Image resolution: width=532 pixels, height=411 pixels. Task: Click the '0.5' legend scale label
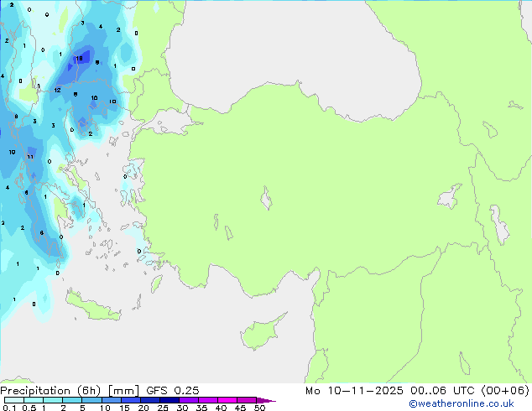(29, 408)
